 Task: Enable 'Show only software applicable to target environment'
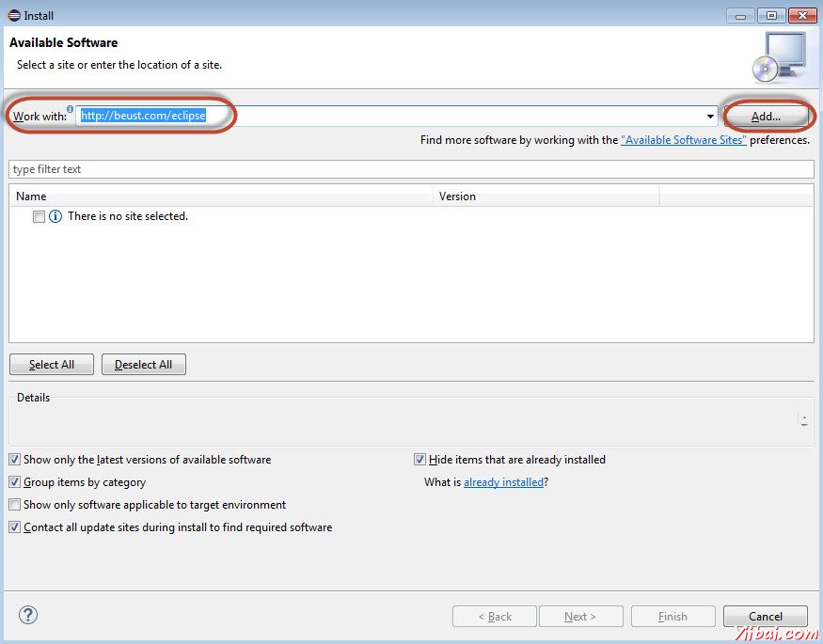15,504
